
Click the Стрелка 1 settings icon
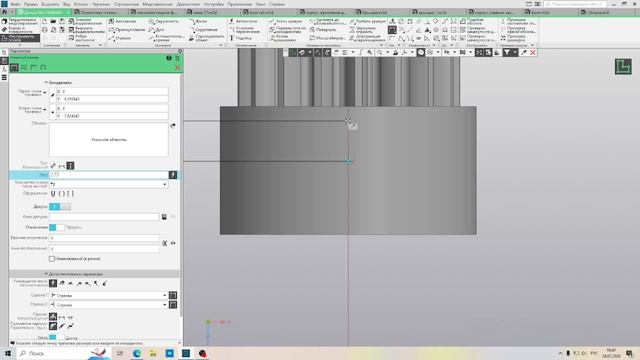coord(173,295)
